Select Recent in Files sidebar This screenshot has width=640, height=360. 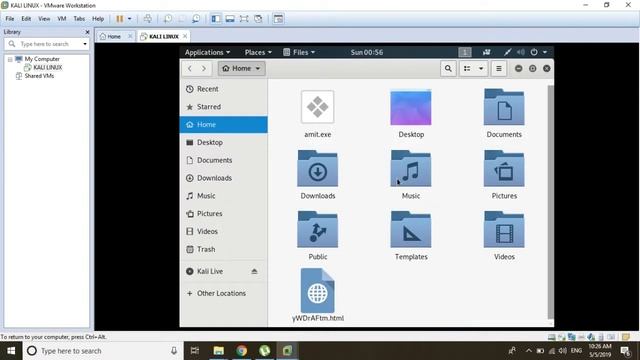pos(224,89)
